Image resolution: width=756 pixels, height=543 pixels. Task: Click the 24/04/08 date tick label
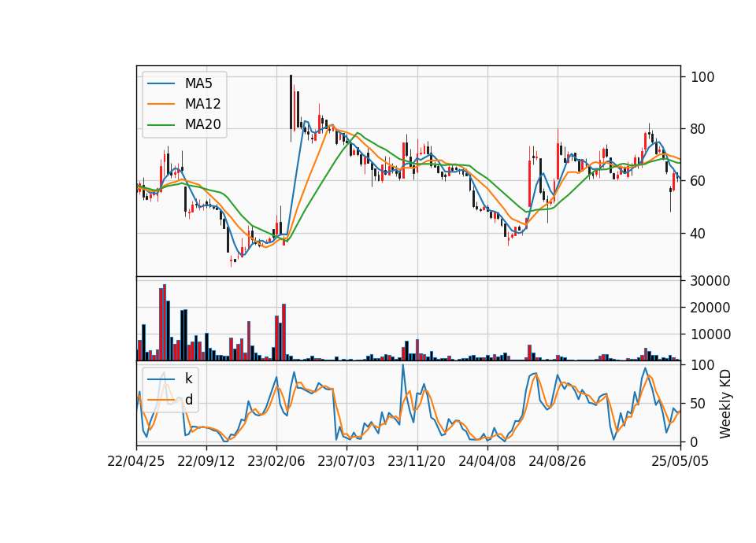tap(487, 461)
